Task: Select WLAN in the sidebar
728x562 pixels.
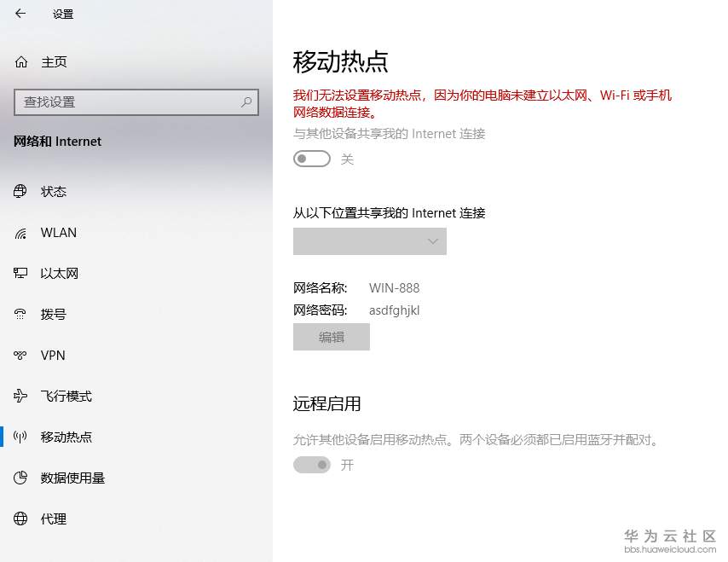Action: [136, 232]
